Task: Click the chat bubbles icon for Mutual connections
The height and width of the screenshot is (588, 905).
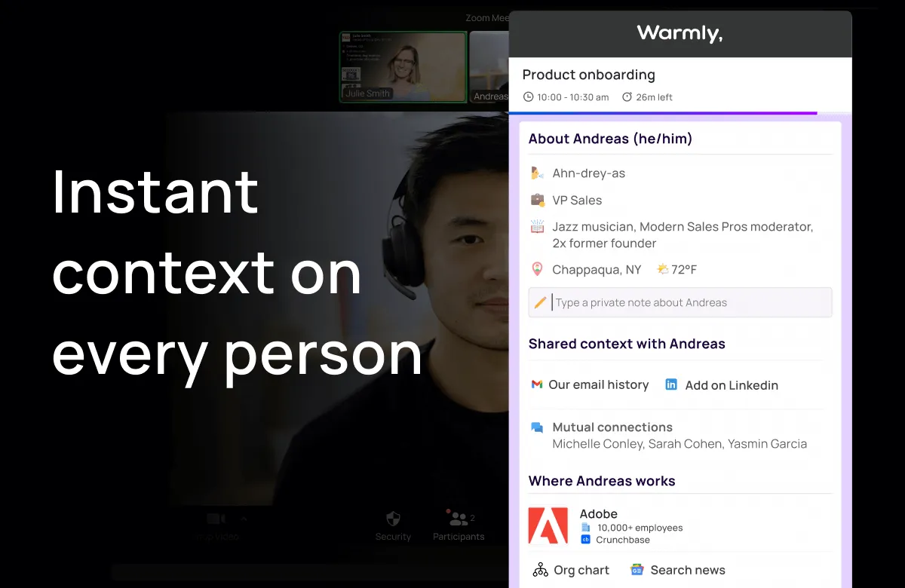Action: 537,427
